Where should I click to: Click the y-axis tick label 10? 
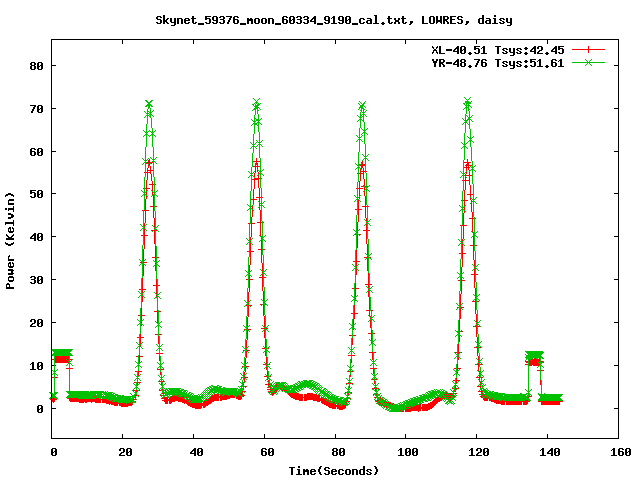(36, 366)
